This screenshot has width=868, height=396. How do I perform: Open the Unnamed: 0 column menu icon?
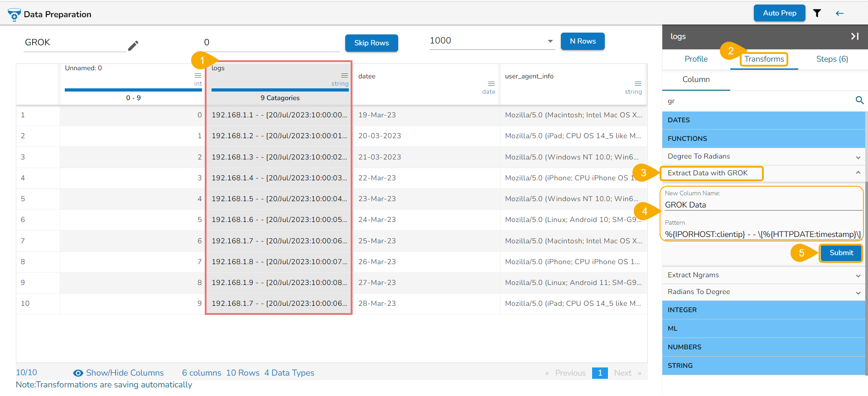point(198,75)
